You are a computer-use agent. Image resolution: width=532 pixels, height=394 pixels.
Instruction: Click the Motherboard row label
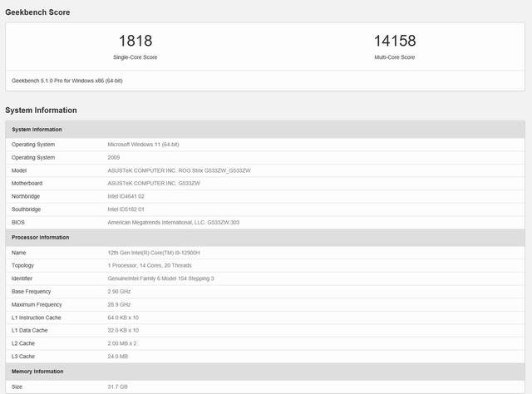pos(27,183)
